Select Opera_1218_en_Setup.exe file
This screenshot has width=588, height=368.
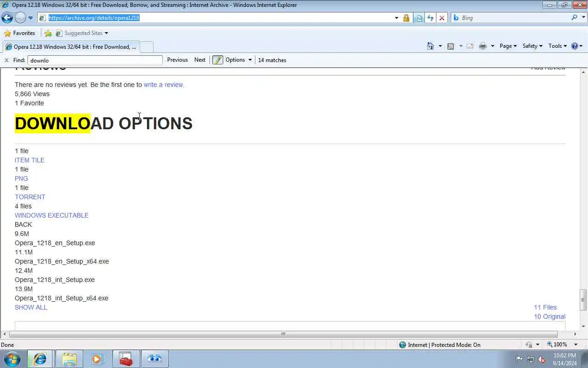(55, 243)
